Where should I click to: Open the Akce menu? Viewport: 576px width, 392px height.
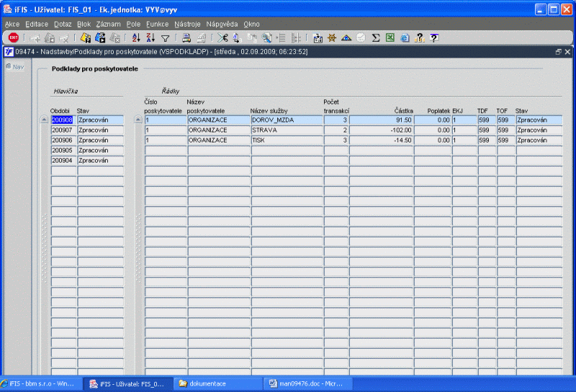pyautogui.click(x=12, y=24)
